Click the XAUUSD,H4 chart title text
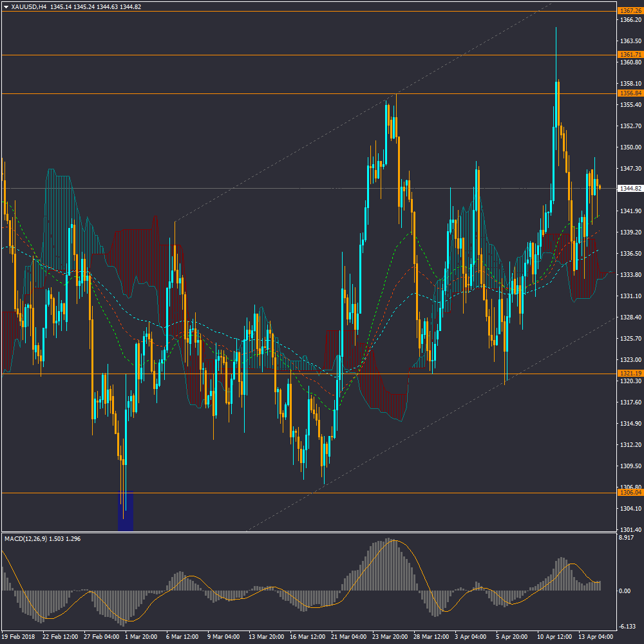The height and width of the screenshot is (644, 644). tap(29, 6)
